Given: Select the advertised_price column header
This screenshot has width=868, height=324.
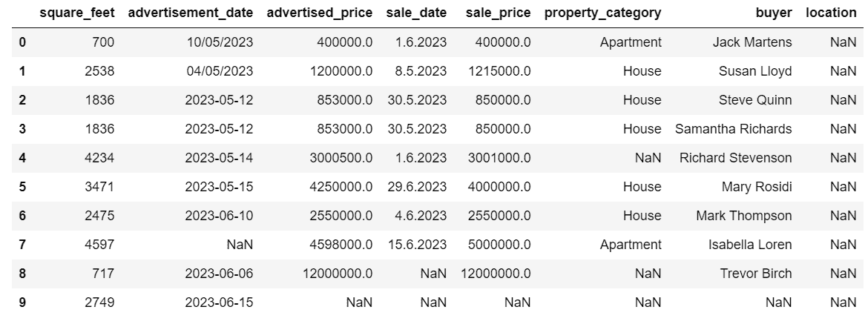Looking at the screenshot, I should [319, 13].
